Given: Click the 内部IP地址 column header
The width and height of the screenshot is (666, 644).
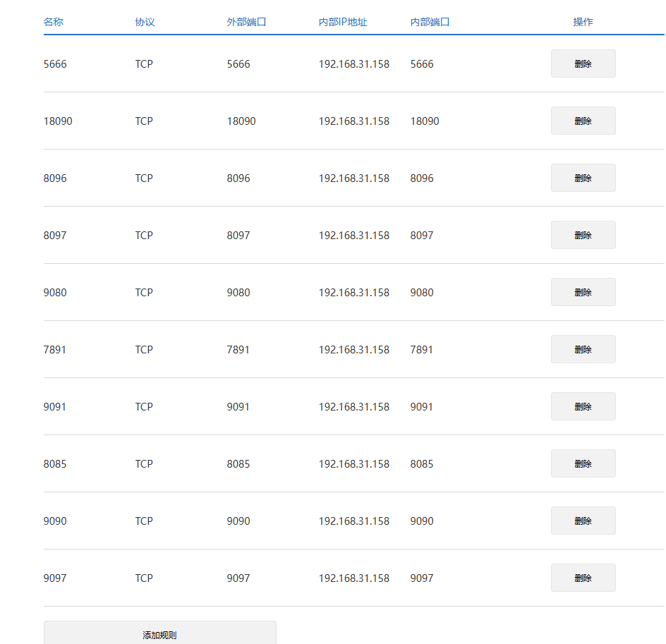Looking at the screenshot, I should coord(343,22).
